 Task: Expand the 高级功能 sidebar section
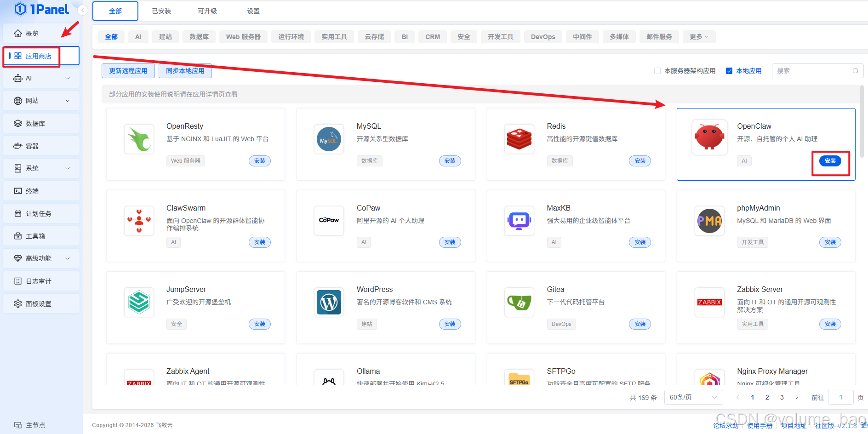click(x=41, y=258)
